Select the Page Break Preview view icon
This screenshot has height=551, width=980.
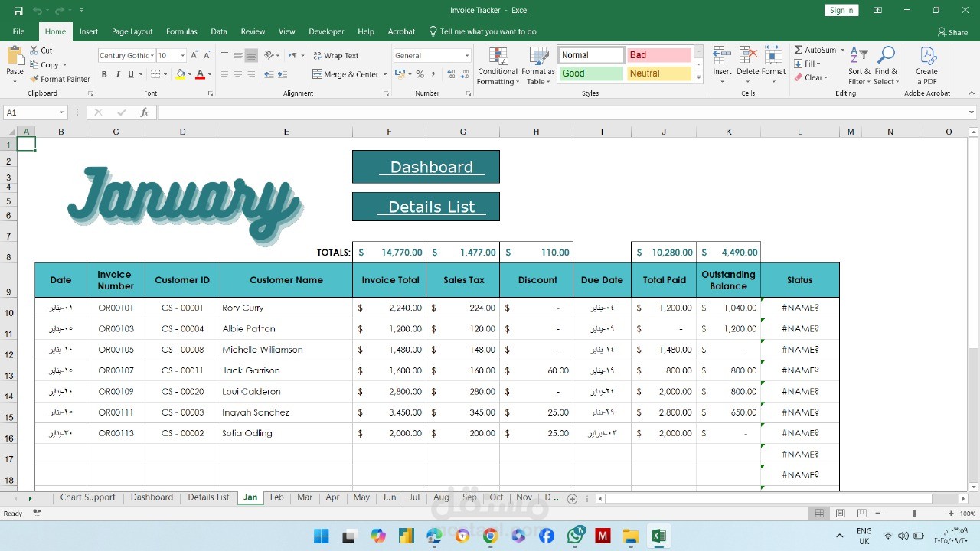point(861,514)
